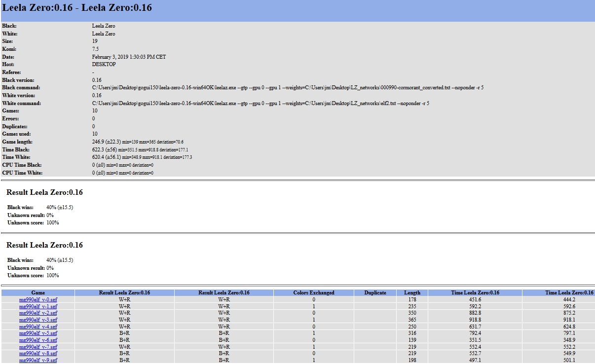Click the Game column header
Image resolution: width=595 pixels, height=364 pixels.
click(38, 292)
